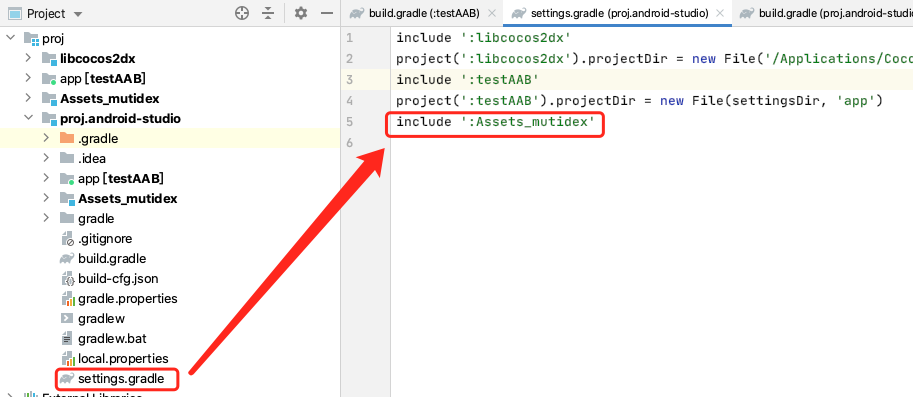
Task: Expand the .gradle folder
Action: pos(46,138)
